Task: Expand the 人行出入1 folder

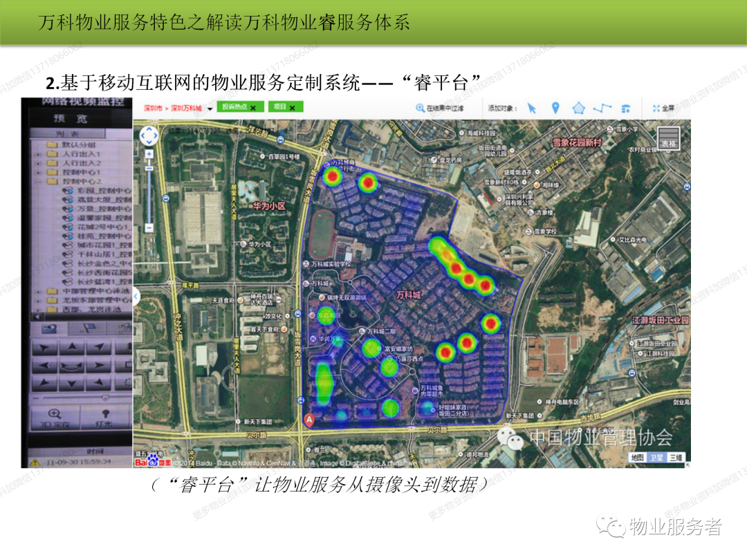Action: (x=37, y=154)
